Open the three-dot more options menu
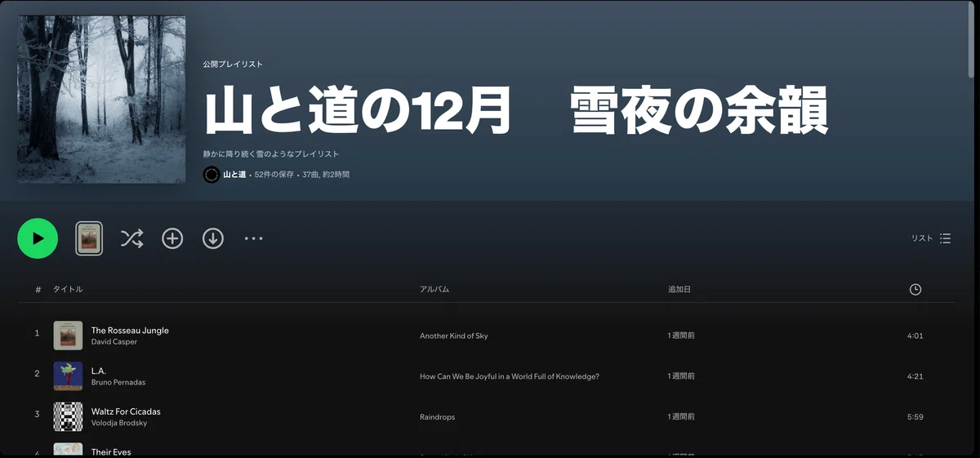980x458 pixels. pyautogui.click(x=254, y=238)
